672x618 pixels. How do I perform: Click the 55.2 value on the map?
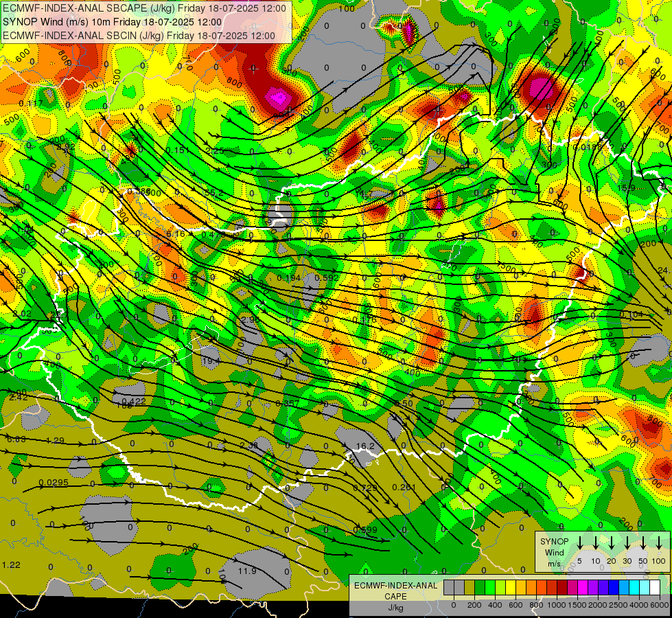pyautogui.click(x=214, y=193)
